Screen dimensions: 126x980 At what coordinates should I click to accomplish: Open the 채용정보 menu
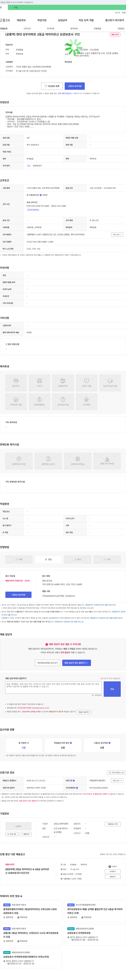[x=21, y=20]
